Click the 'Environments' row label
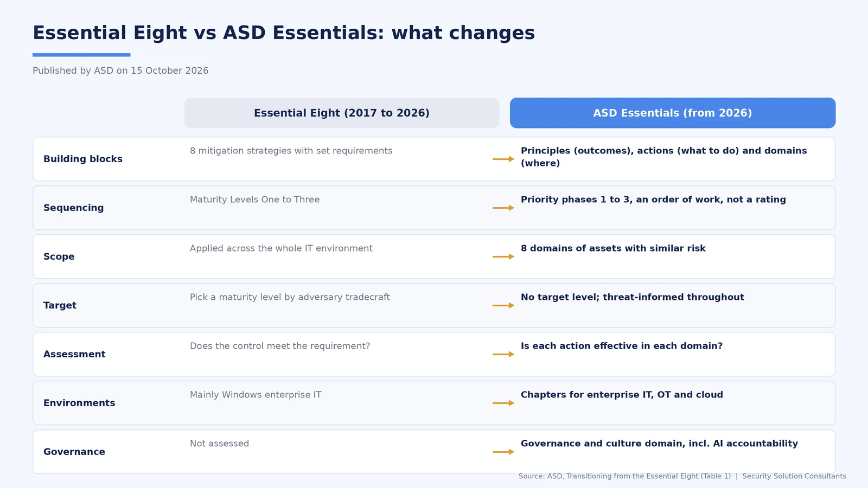The width and height of the screenshot is (868, 488). click(x=79, y=403)
